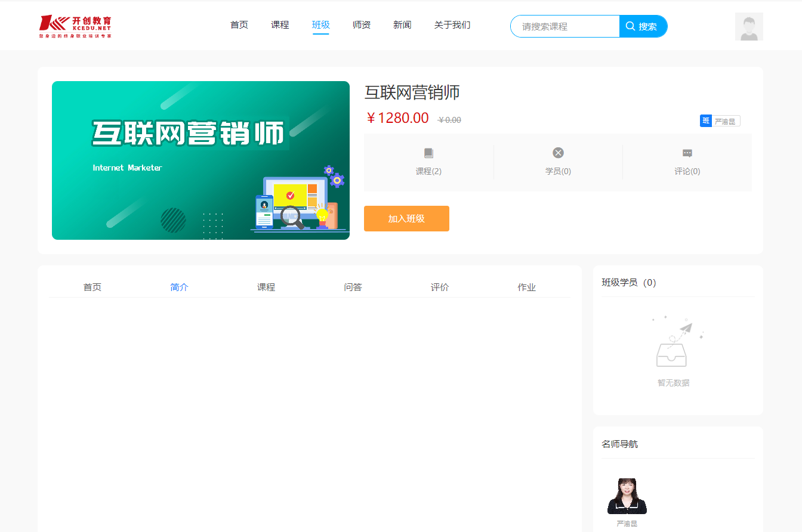Click the 互联网营销师 class title
Screen dimensions: 802x532
pos(412,92)
